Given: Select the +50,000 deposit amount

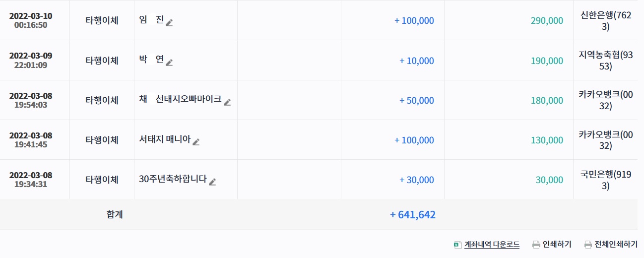Looking at the screenshot, I should pos(416,101).
